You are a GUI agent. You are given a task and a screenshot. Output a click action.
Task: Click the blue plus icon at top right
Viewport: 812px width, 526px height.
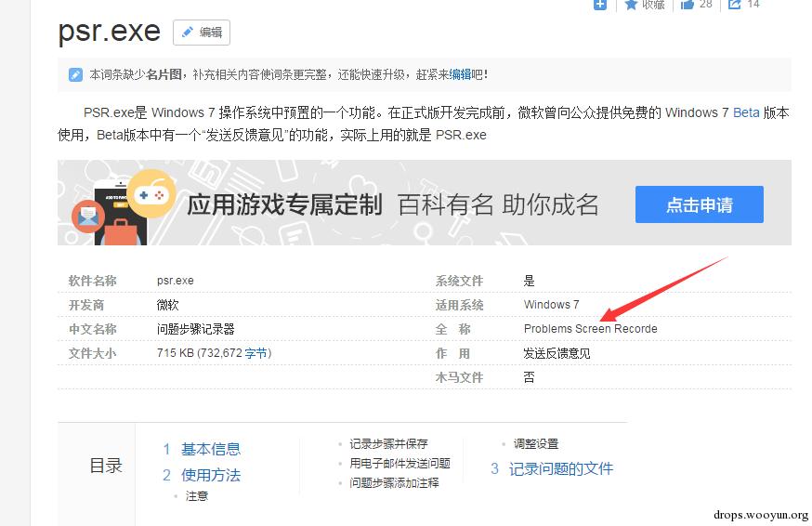[x=599, y=5]
